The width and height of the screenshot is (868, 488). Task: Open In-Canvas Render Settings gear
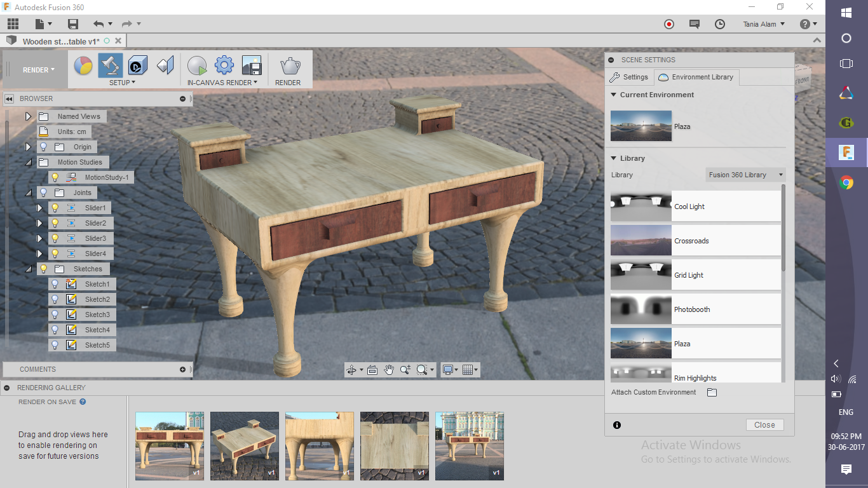click(x=224, y=65)
